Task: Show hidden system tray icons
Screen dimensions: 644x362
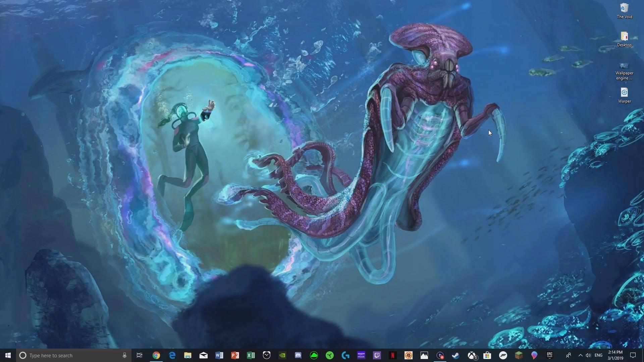Action: (581, 355)
